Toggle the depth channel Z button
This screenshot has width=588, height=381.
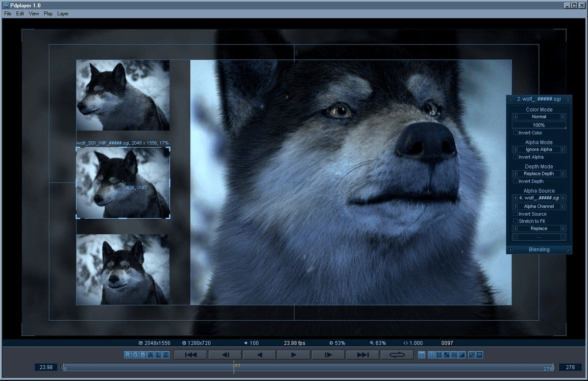pyautogui.click(x=166, y=355)
